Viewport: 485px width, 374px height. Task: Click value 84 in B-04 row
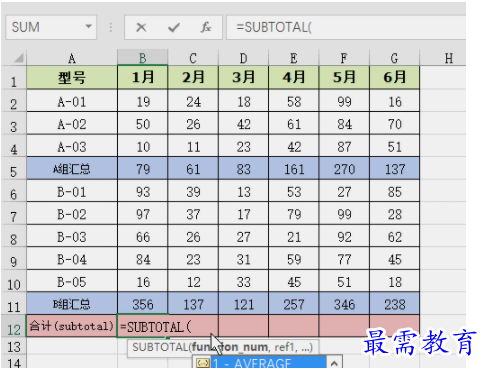142,259
